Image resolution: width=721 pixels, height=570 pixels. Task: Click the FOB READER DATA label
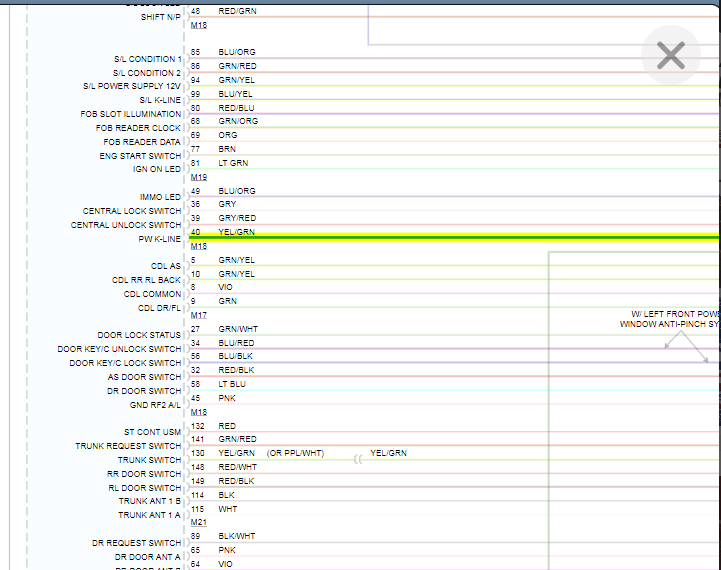(142, 142)
